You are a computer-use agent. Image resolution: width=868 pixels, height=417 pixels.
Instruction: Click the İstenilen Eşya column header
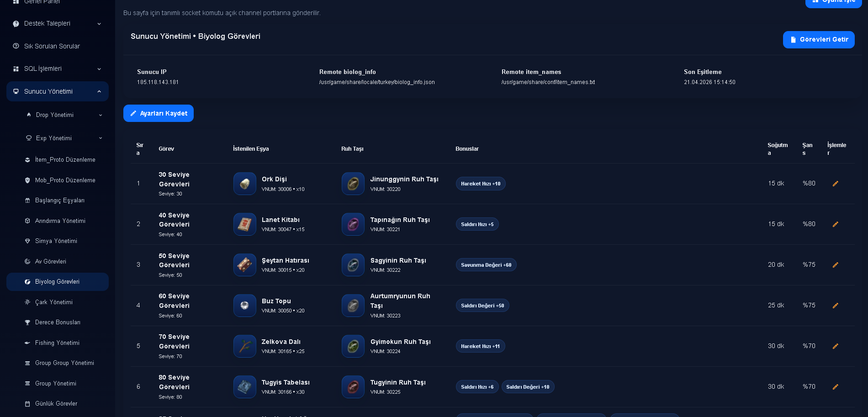click(x=251, y=149)
